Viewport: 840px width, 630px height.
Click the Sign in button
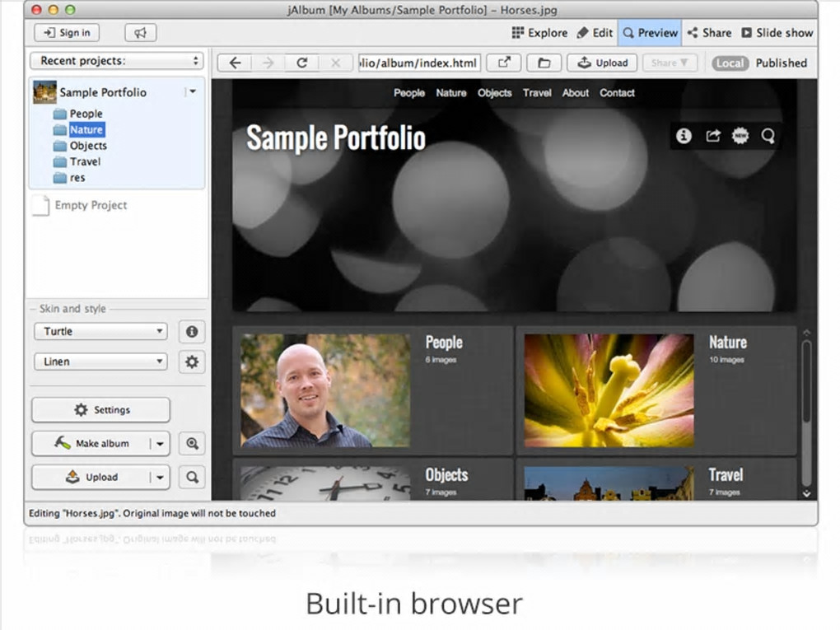point(67,33)
